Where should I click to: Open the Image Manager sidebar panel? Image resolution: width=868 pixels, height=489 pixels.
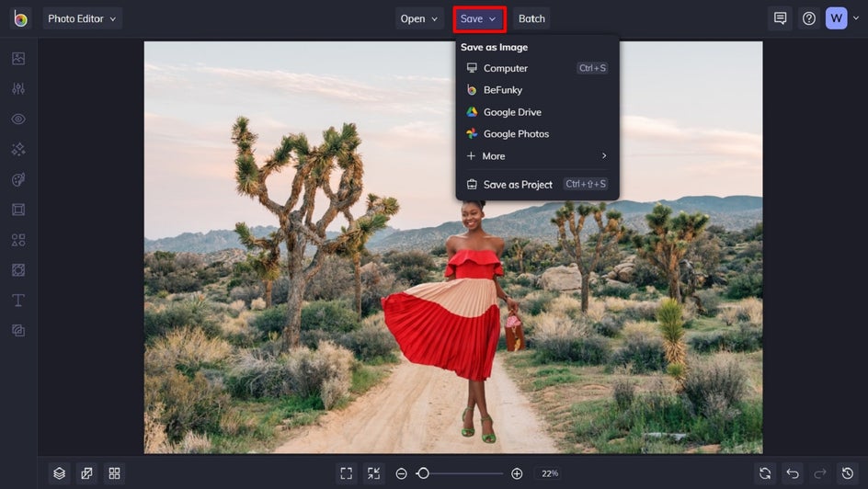coord(18,58)
